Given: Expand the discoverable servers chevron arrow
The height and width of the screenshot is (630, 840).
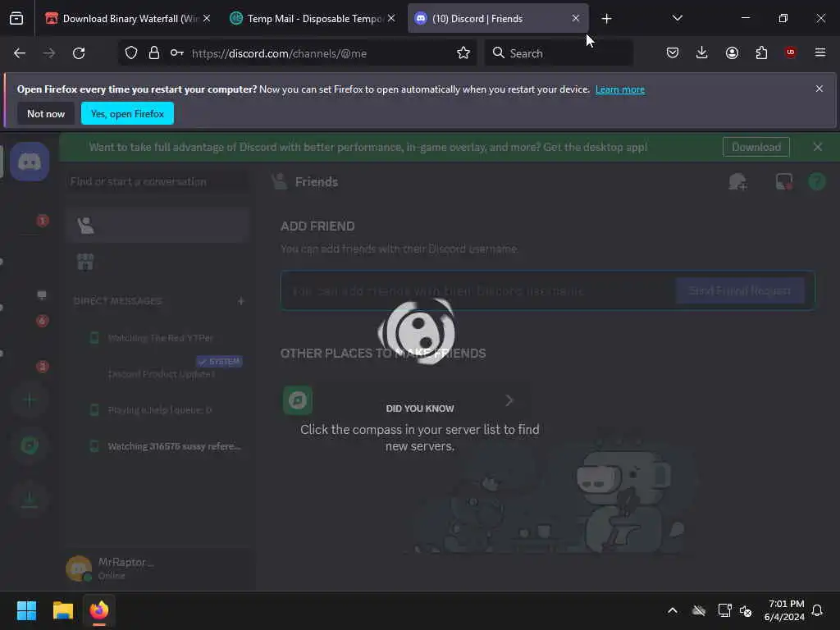Looking at the screenshot, I should (509, 400).
